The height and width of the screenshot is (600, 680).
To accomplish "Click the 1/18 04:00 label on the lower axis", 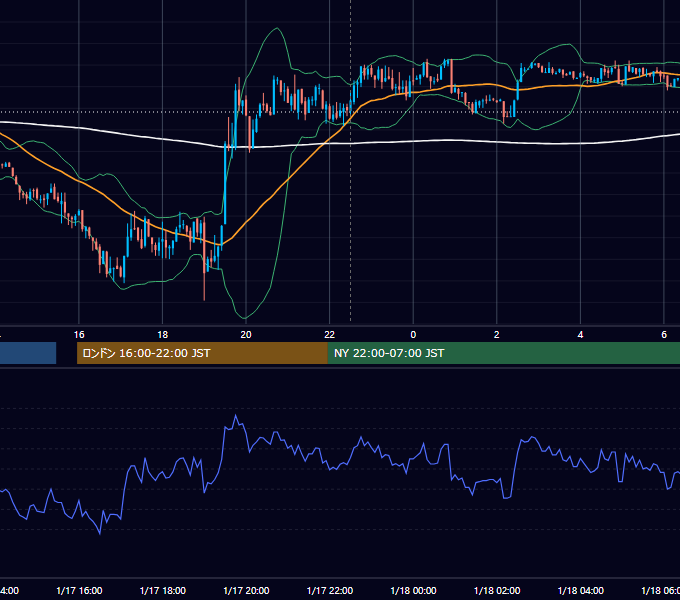I will point(581,591).
